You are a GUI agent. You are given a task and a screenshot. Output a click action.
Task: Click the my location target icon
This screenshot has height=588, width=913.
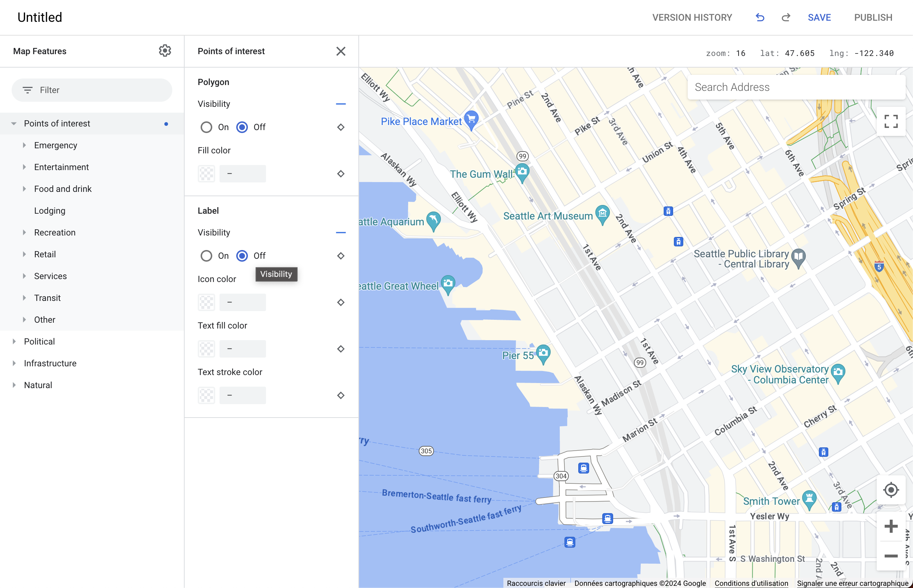click(891, 490)
